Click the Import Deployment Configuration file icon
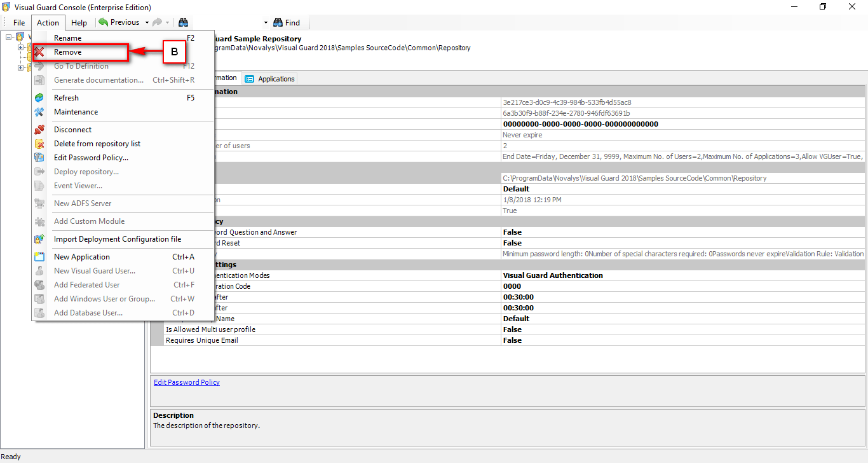868x463 pixels. point(39,239)
